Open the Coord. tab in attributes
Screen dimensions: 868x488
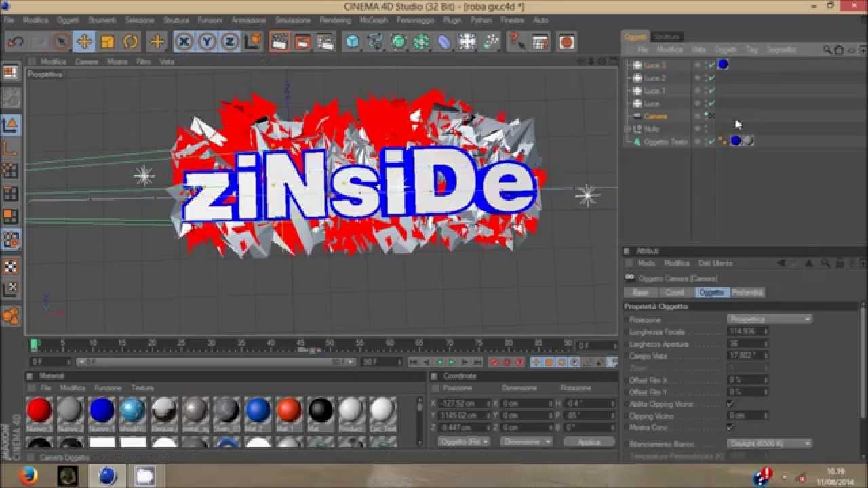coord(675,292)
